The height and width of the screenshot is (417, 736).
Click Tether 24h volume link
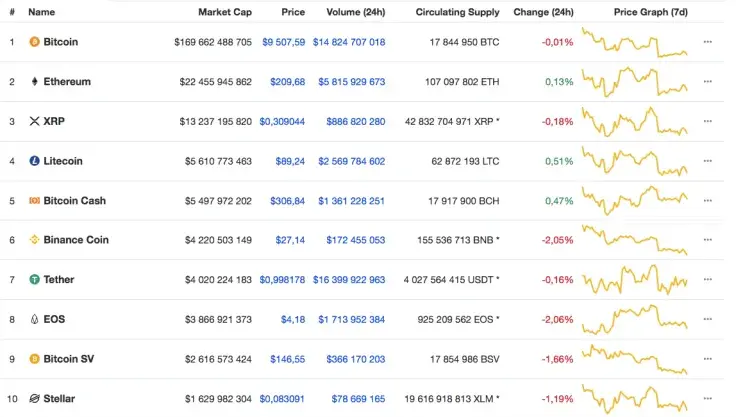pos(349,280)
